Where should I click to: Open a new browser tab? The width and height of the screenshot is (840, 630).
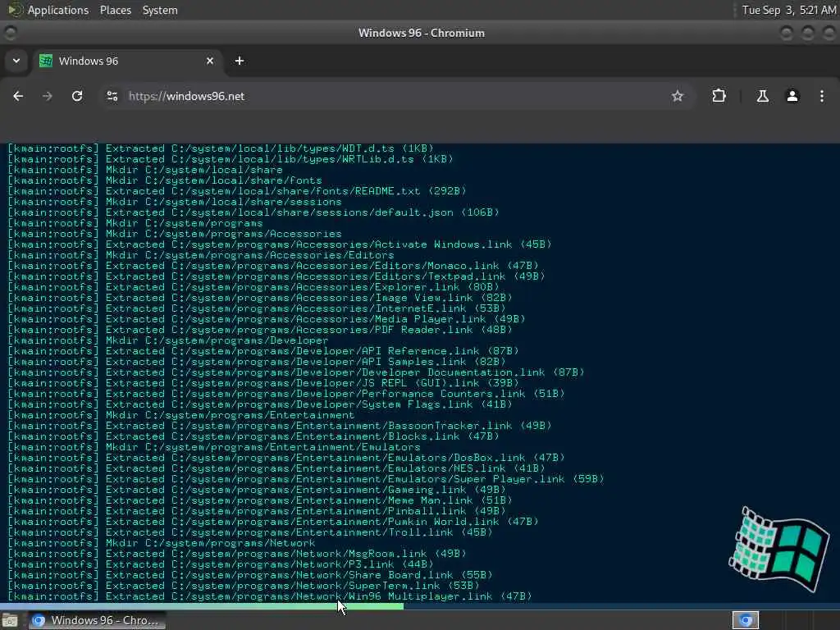click(240, 61)
